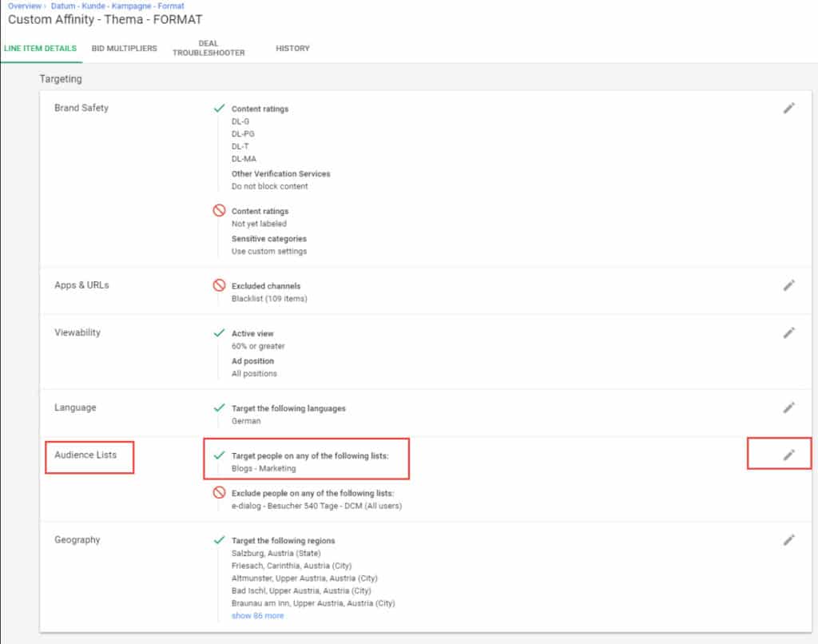Edit Language targeting via pencil icon
This screenshot has width=818, height=644.
(788, 407)
